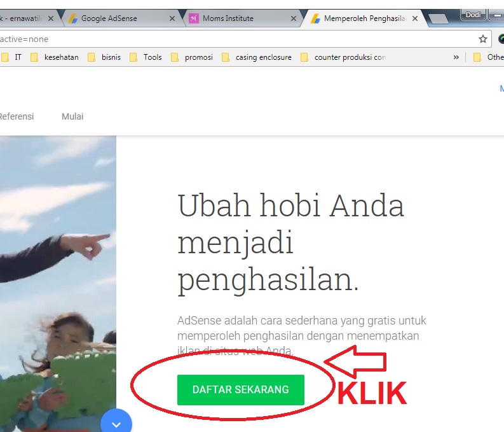504x432 pixels.
Task: Open the casing enclosure bookmarks folder
Action: pyautogui.click(x=257, y=57)
